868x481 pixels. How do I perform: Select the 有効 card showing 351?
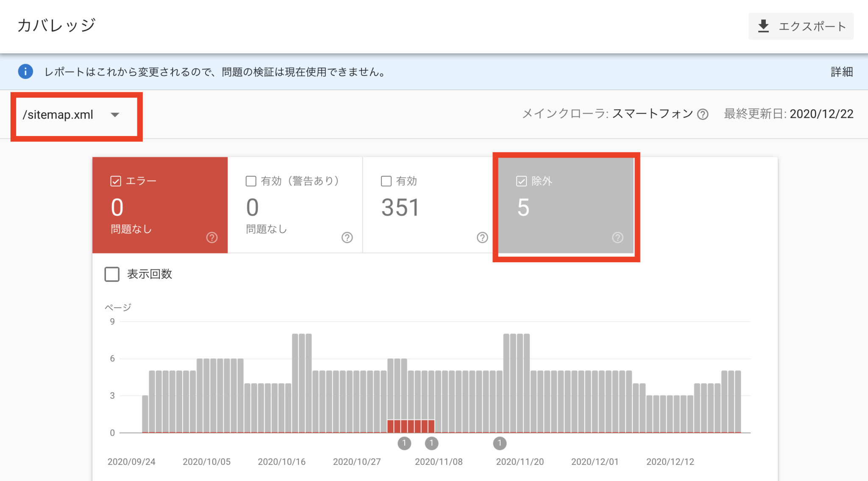[430, 205]
